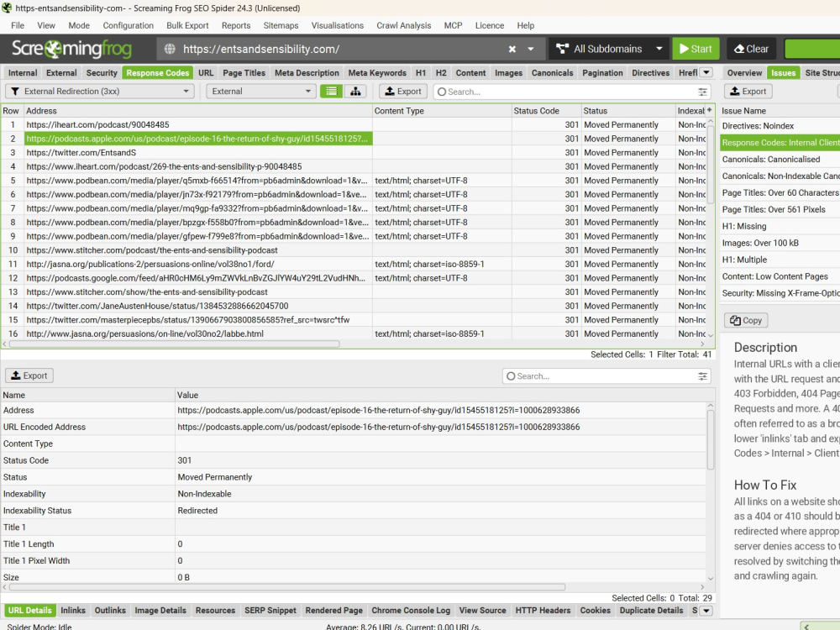Image resolution: width=840 pixels, height=630 pixels.
Task: Export issues from the right panel
Action: (x=748, y=91)
